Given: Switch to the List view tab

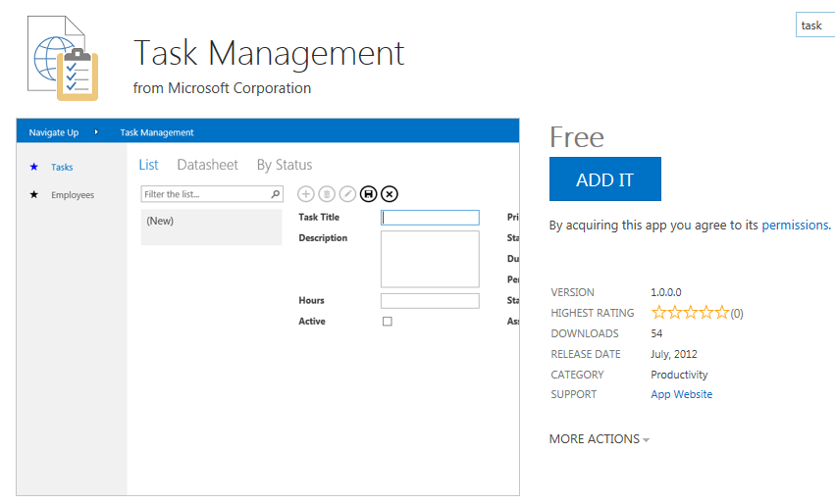Looking at the screenshot, I should 148,165.
